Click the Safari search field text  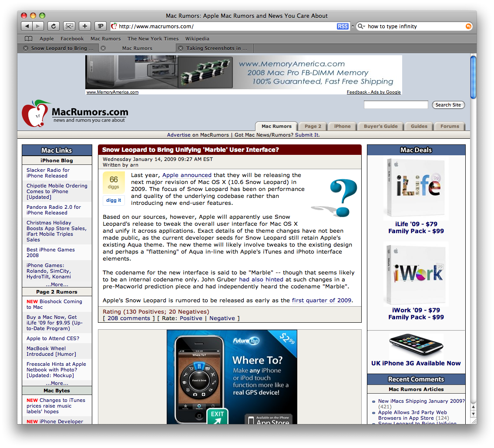tap(392, 27)
